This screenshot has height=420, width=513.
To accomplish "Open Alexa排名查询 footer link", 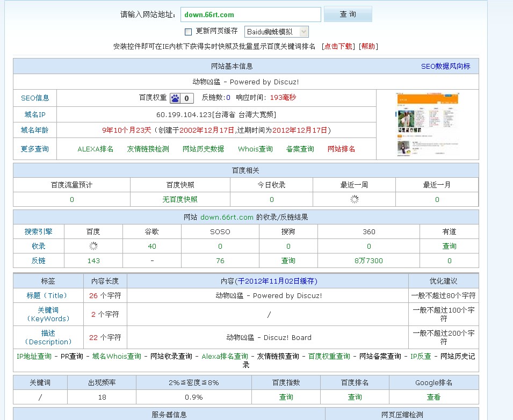I will 225,356.
